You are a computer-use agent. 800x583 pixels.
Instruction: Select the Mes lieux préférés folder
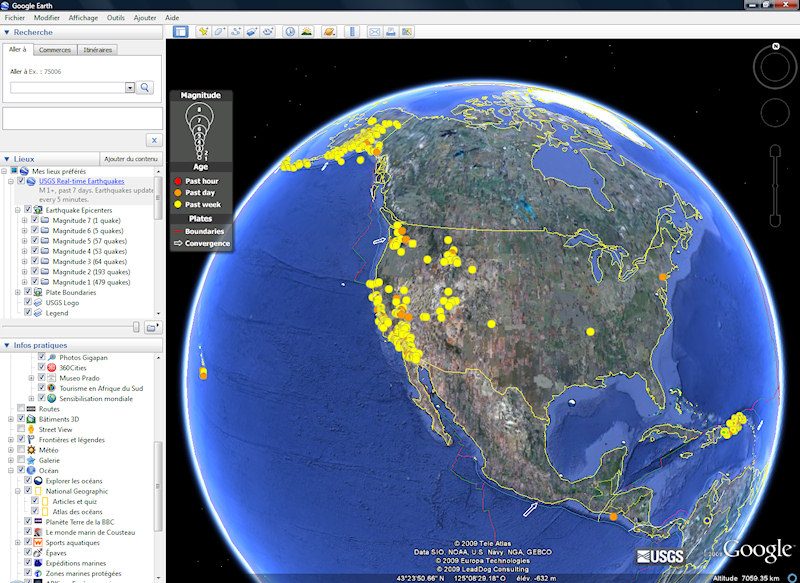(59, 171)
